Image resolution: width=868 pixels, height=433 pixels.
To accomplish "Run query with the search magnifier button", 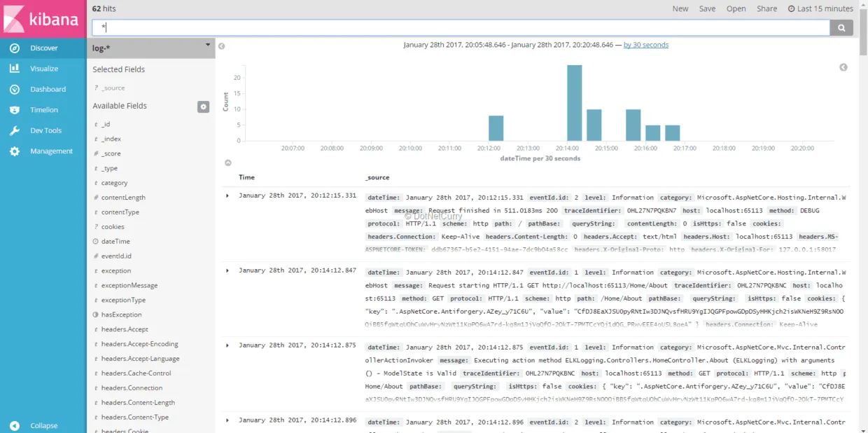I will pyautogui.click(x=841, y=27).
